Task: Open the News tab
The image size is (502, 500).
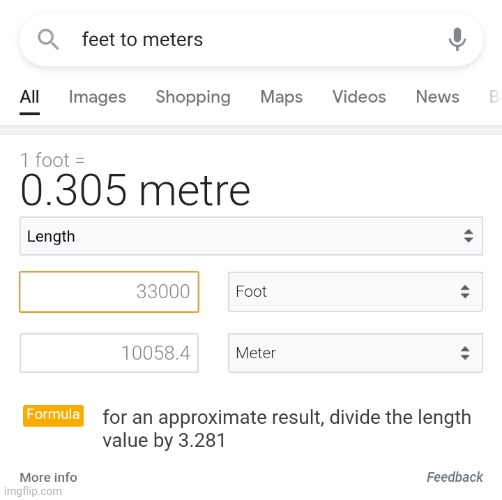Action: (x=437, y=97)
